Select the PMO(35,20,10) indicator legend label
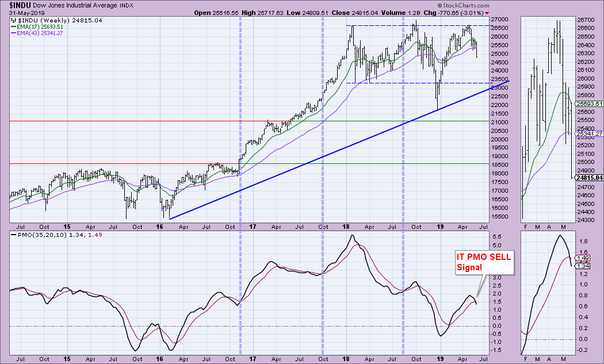 click(x=43, y=235)
